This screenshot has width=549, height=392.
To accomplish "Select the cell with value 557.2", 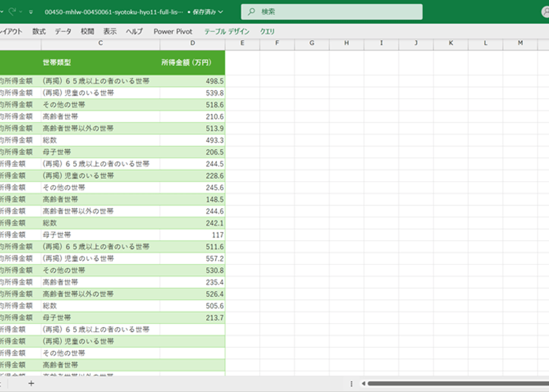I will point(193,258).
